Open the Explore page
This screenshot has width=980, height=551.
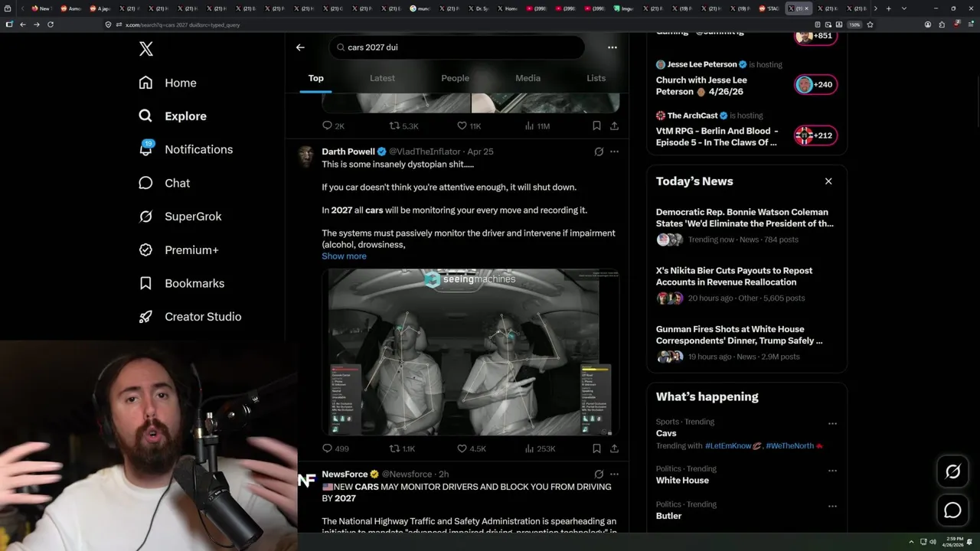tap(172, 116)
